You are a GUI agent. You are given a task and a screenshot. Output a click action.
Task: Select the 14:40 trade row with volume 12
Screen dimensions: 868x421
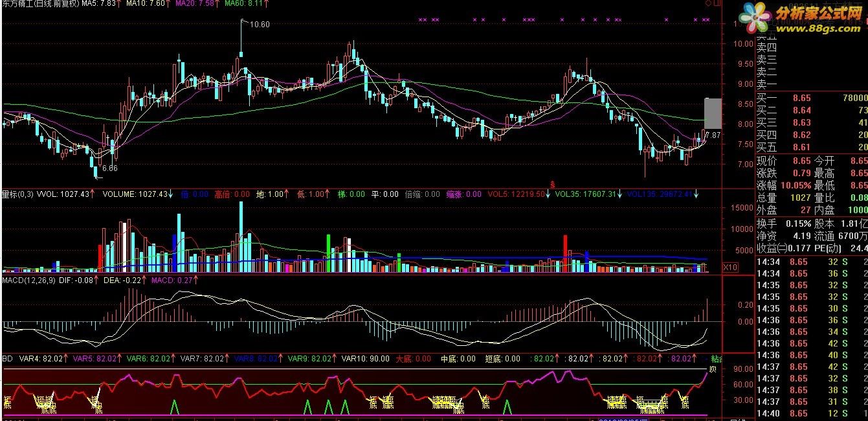[x=812, y=413]
